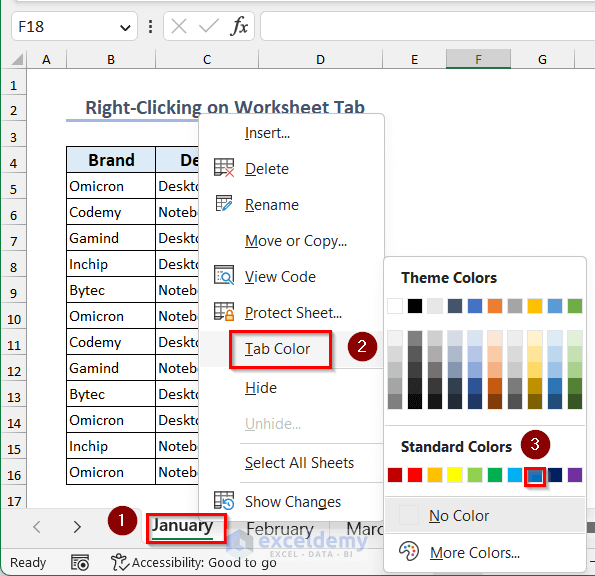Screen dimensions: 595x576
Task: Click the Delete sheet icon
Action: (x=224, y=168)
